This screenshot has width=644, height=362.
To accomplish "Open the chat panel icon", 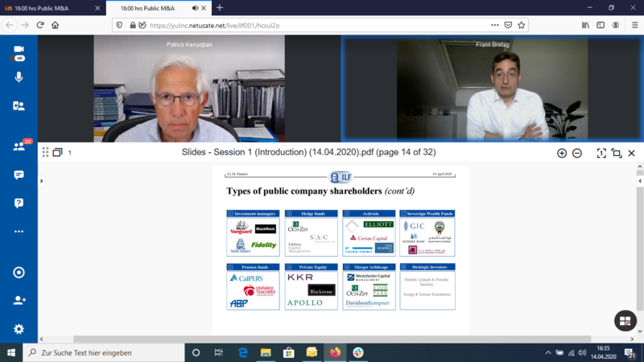I will (19, 175).
